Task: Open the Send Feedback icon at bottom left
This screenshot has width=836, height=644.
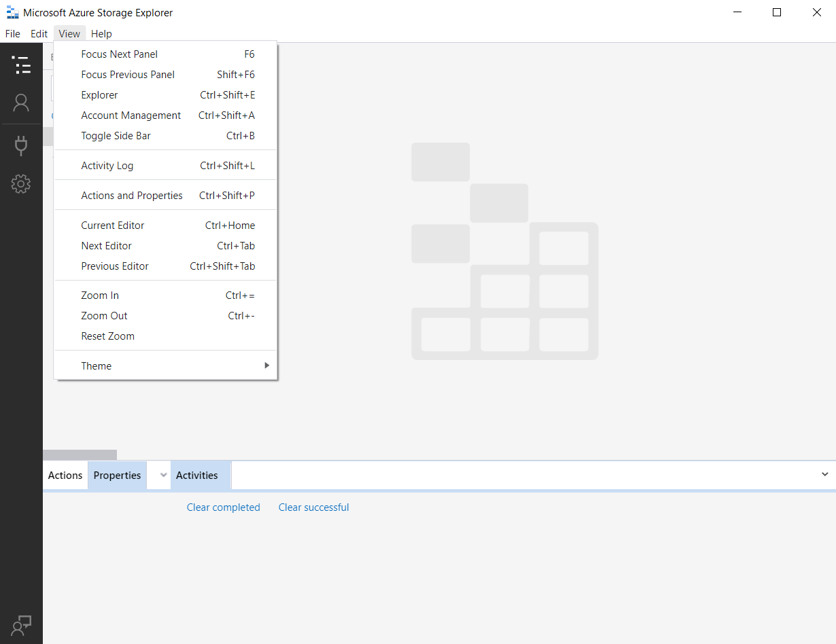Action: pos(21,624)
